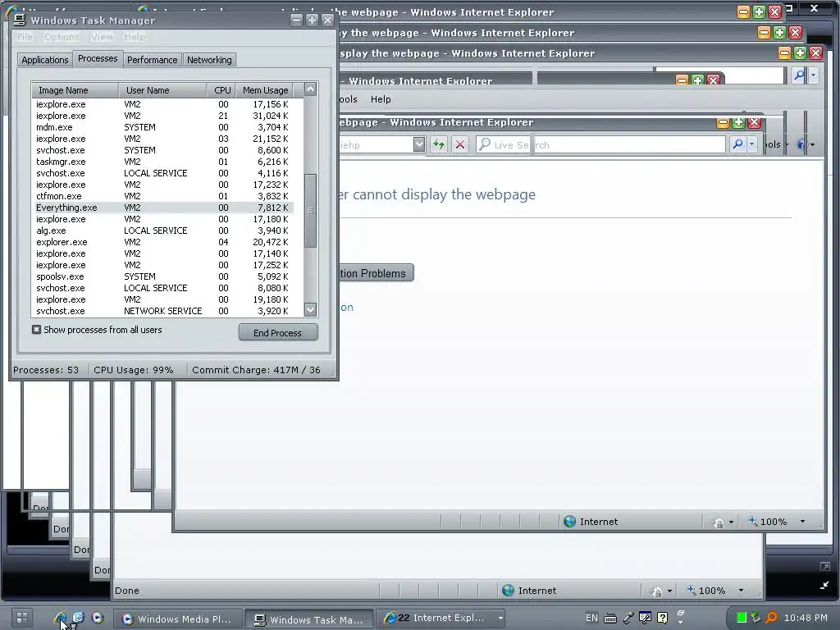Click the speech tools icon in language bar
Image resolution: width=840 pixels, height=630 pixels.
pos(645,619)
